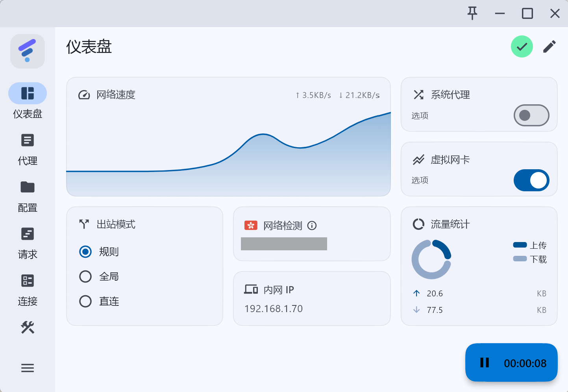This screenshot has height=392, width=568.
Task: Click the pin window icon
Action: coord(472,13)
